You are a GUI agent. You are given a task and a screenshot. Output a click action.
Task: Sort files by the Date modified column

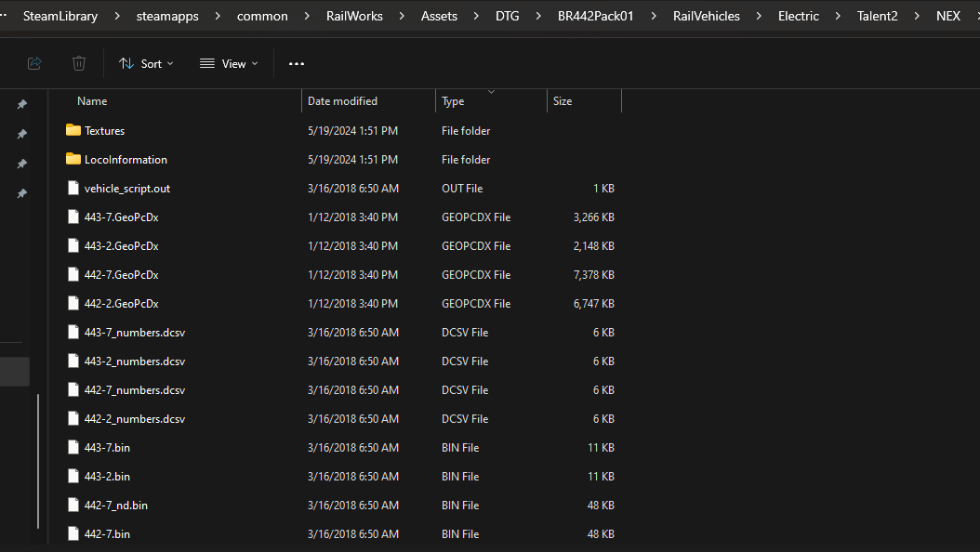coord(342,101)
